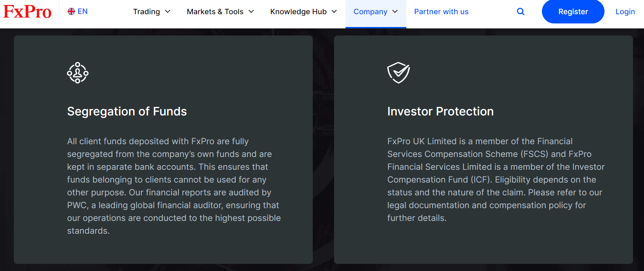Viewport: 644px width, 271px height.
Task: Click the Segregation of Funds people icon
Action: click(x=78, y=73)
